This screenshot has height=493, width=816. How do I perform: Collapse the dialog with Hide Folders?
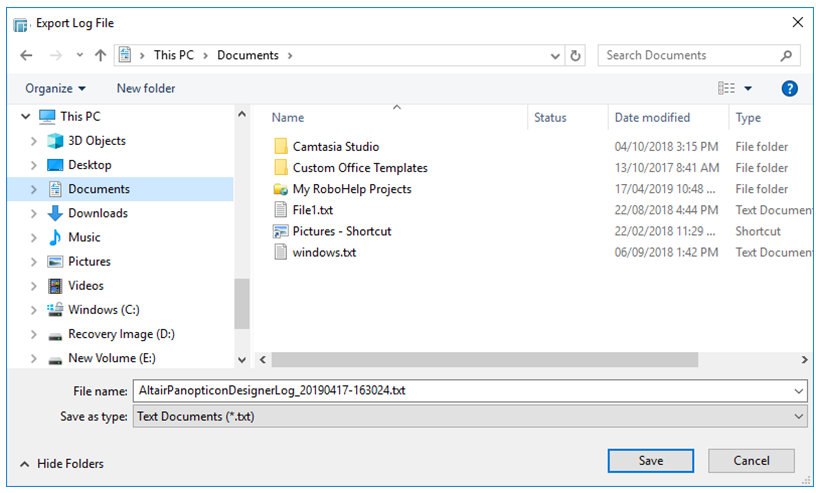(x=61, y=464)
